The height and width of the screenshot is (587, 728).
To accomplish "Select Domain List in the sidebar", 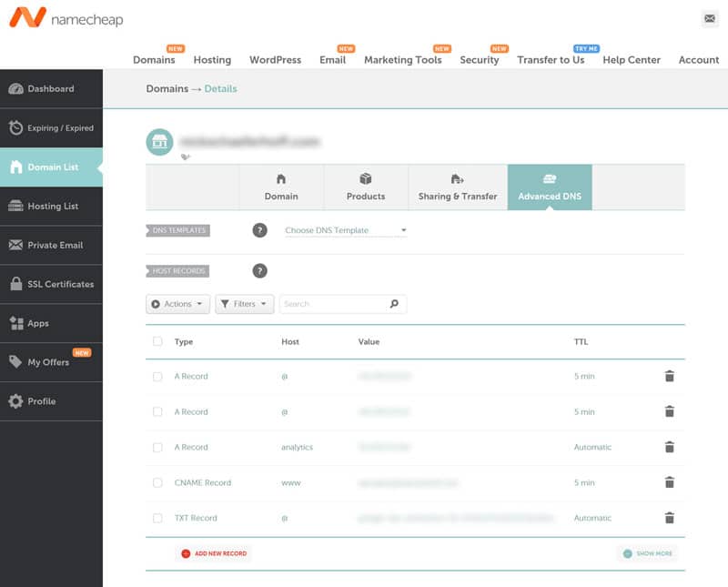I will tap(51, 167).
